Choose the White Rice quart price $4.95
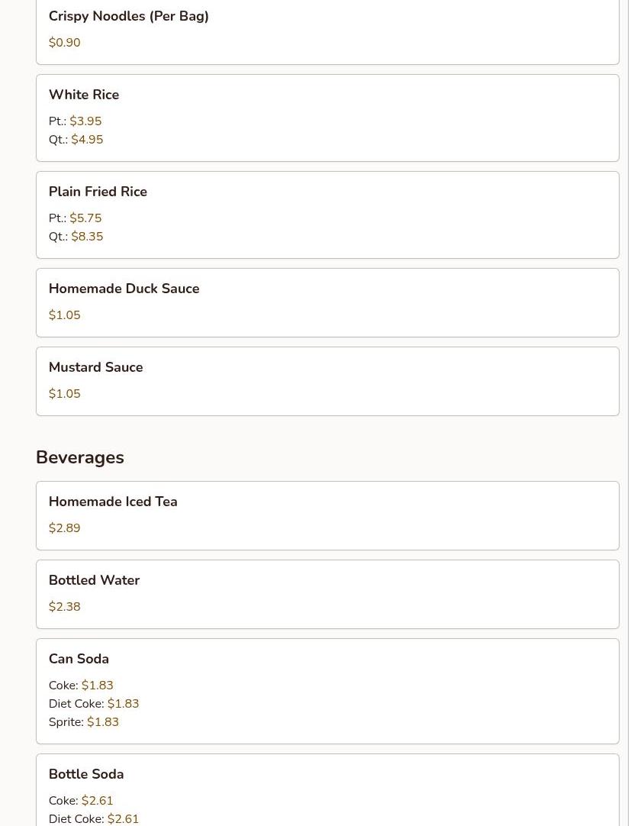This screenshot has width=644, height=826. [x=86, y=140]
